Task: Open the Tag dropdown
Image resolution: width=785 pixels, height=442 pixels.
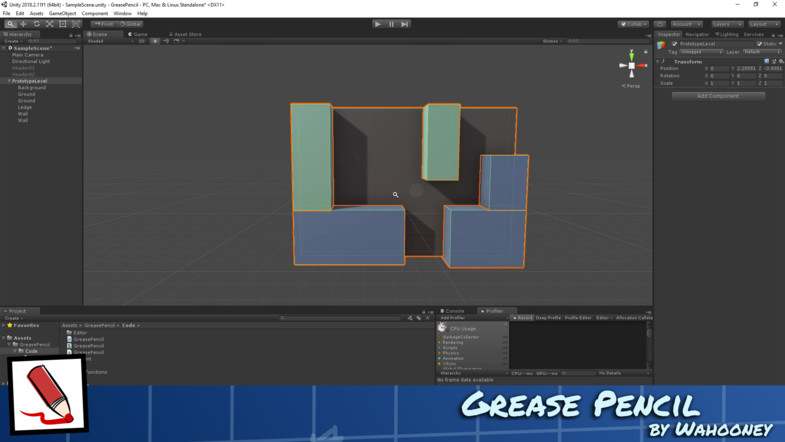Action: coord(701,52)
